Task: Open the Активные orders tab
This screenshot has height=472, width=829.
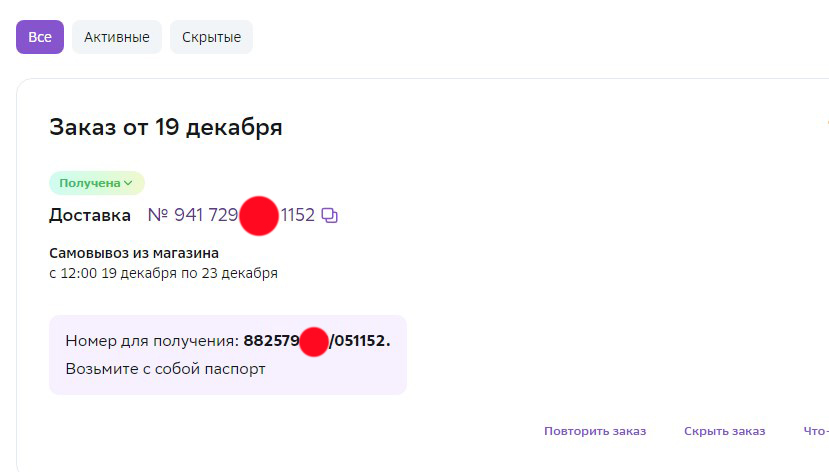Action: click(x=117, y=37)
